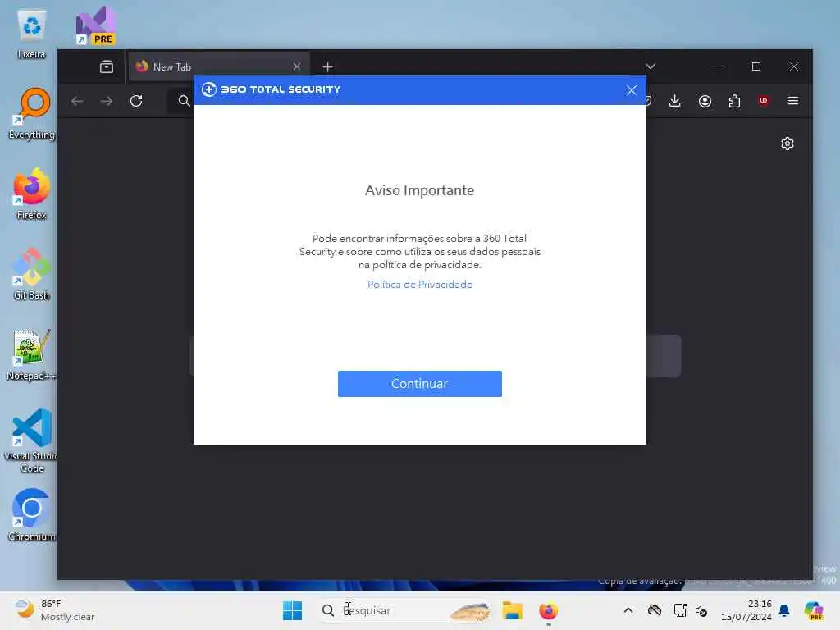Click the search magnifier in Firefox address bar
Image resolution: width=840 pixels, height=630 pixels.
click(184, 101)
